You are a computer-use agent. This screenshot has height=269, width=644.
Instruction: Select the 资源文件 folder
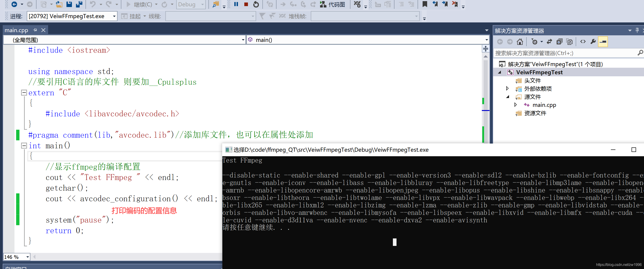point(535,113)
